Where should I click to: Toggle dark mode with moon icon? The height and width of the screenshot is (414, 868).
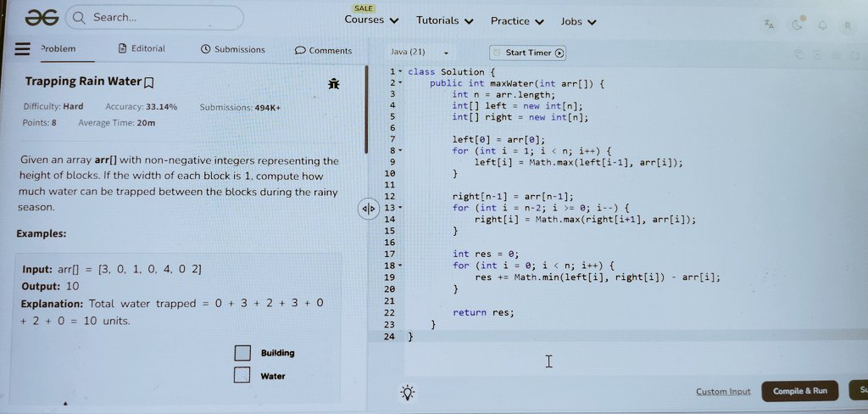[797, 25]
